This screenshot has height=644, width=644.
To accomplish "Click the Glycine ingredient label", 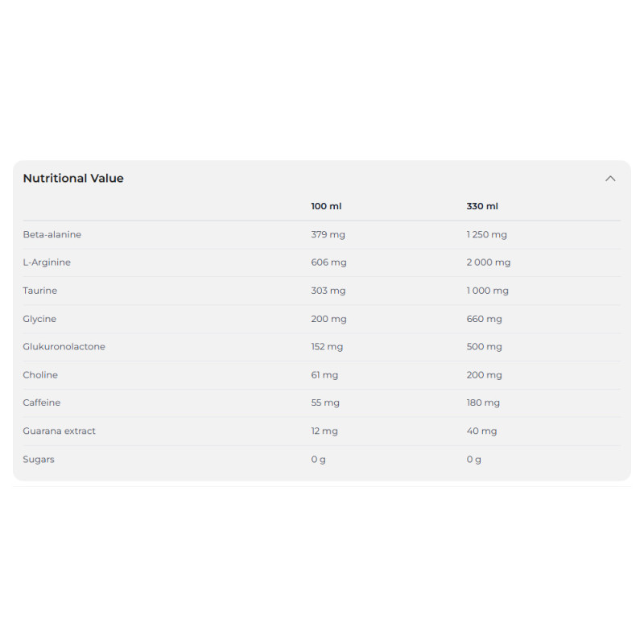I will click(x=39, y=319).
